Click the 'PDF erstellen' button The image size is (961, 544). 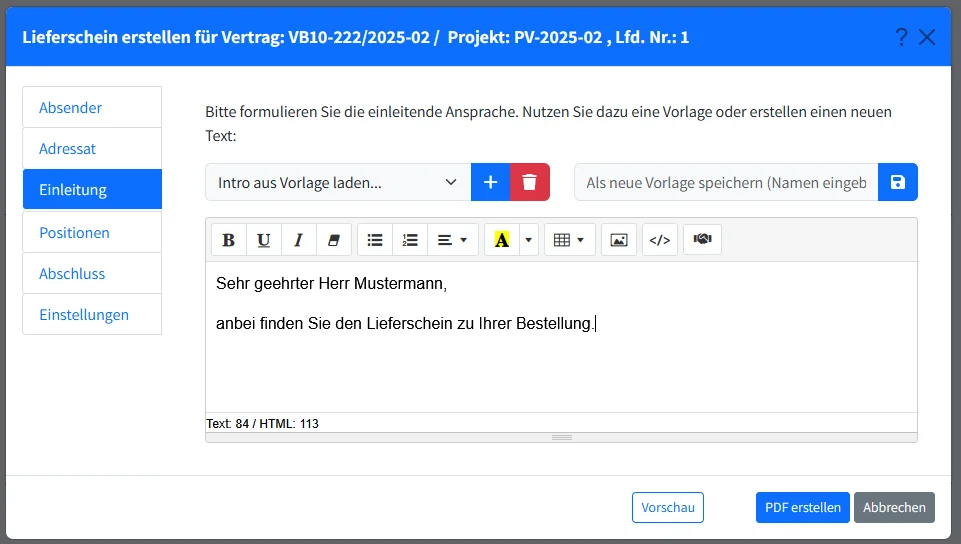click(x=802, y=507)
